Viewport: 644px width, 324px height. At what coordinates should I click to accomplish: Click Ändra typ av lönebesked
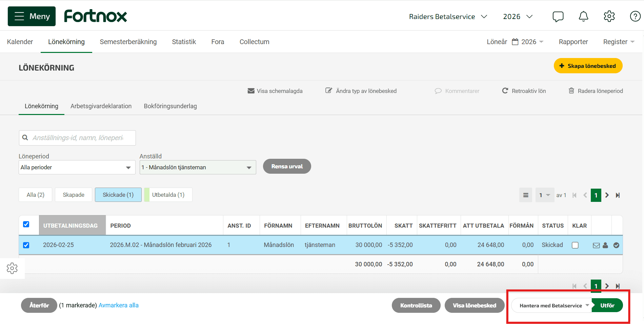pyautogui.click(x=361, y=91)
